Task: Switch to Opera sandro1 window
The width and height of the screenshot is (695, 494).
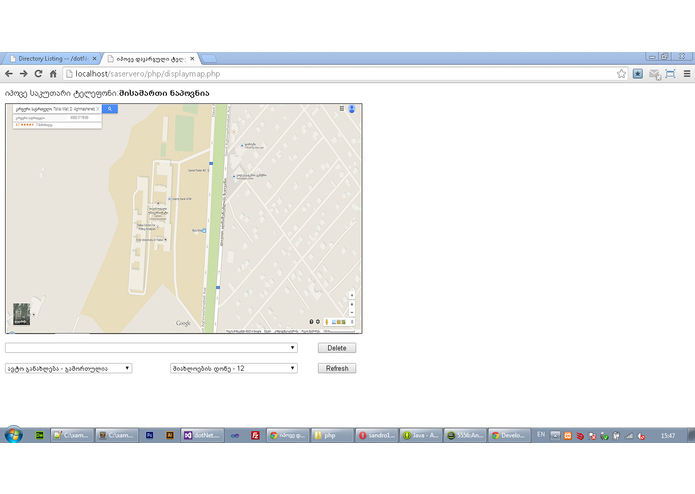Action: tap(377, 436)
